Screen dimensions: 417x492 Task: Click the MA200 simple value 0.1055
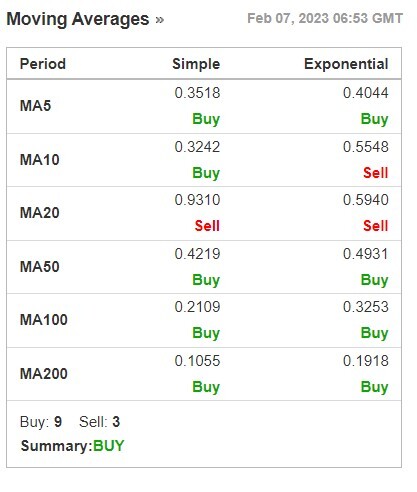tap(197, 361)
